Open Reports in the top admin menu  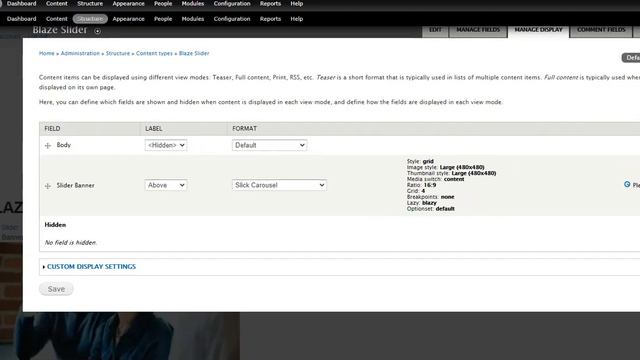coord(270,4)
